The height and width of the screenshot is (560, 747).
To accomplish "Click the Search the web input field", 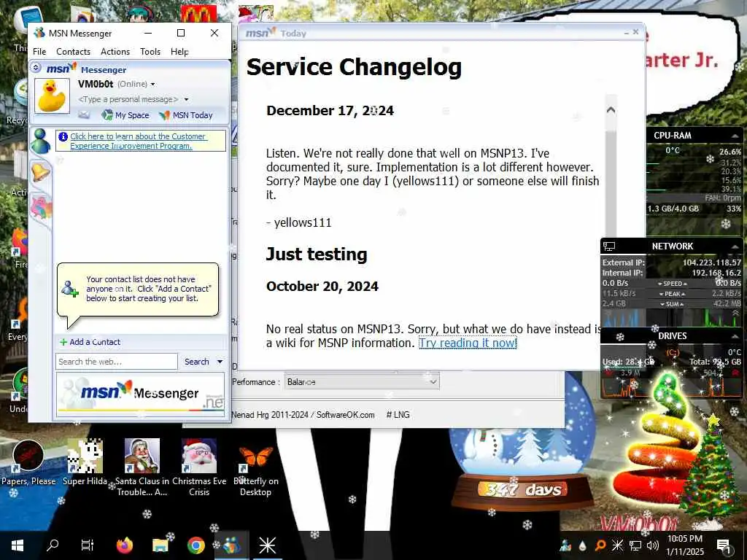I will pos(116,362).
